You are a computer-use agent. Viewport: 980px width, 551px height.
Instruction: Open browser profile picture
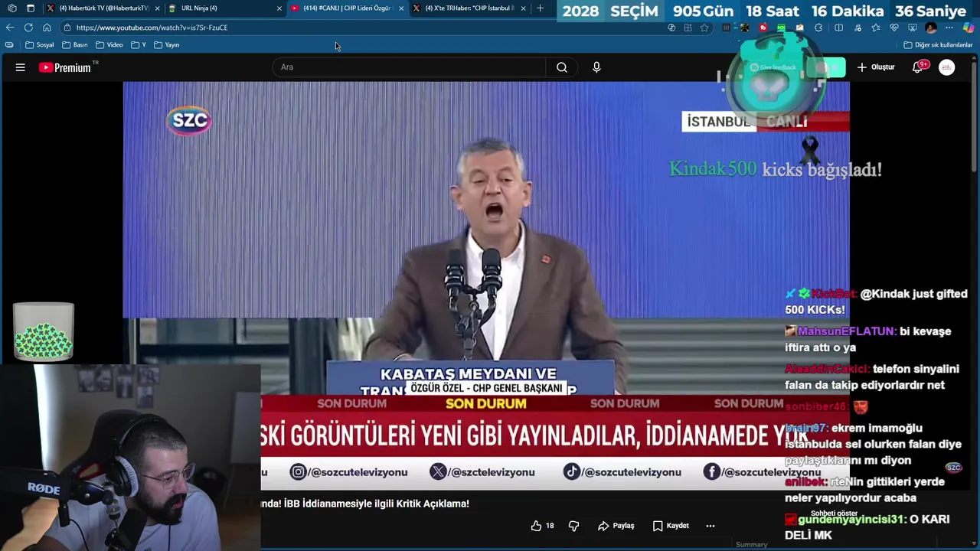931,28
